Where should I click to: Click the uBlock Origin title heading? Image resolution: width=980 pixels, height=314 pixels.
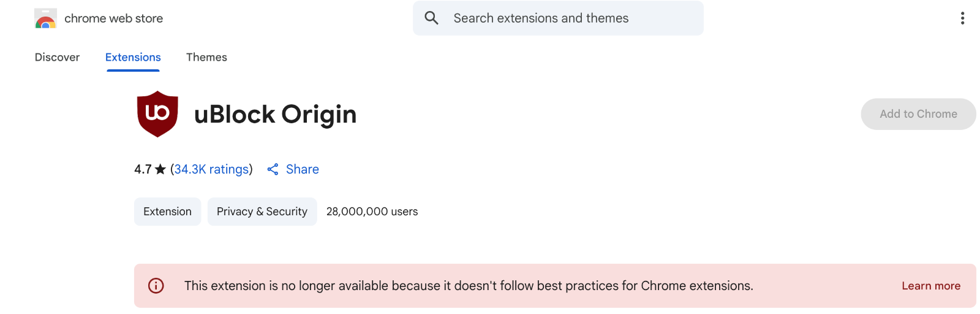[x=276, y=114]
